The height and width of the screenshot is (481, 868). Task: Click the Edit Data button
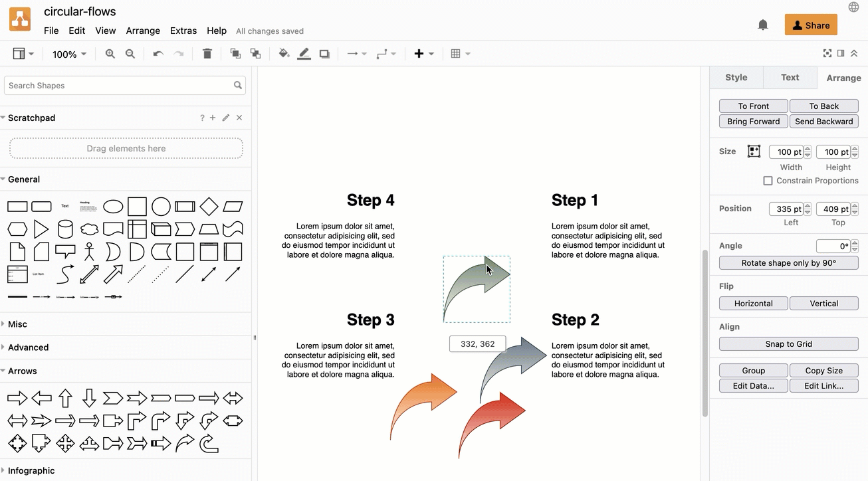pyautogui.click(x=753, y=385)
